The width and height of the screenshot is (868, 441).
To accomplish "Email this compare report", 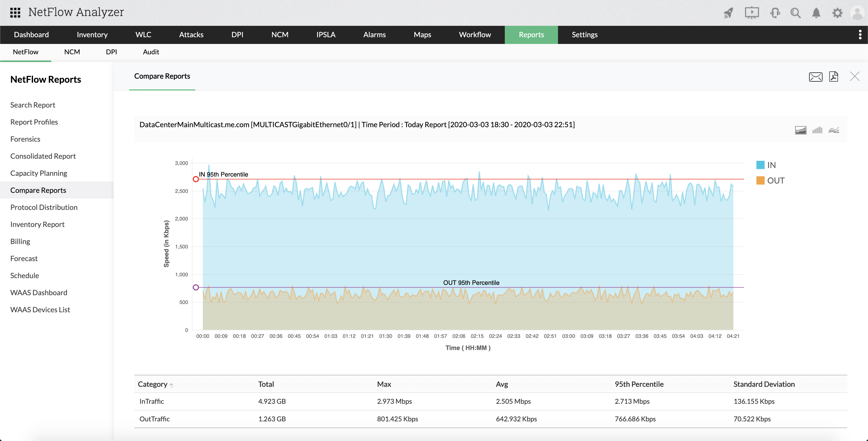I will point(816,77).
